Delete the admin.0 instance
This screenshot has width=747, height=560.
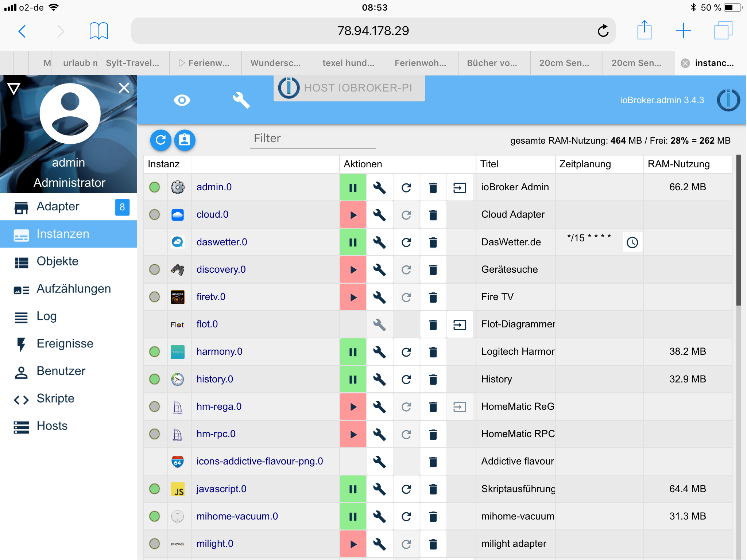pyautogui.click(x=433, y=187)
